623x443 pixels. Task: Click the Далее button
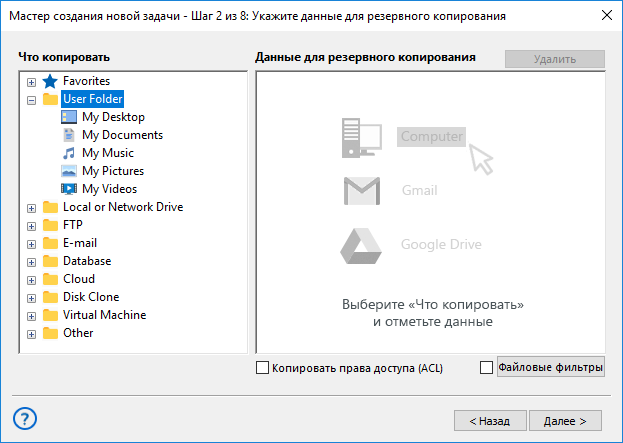(565, 421)
